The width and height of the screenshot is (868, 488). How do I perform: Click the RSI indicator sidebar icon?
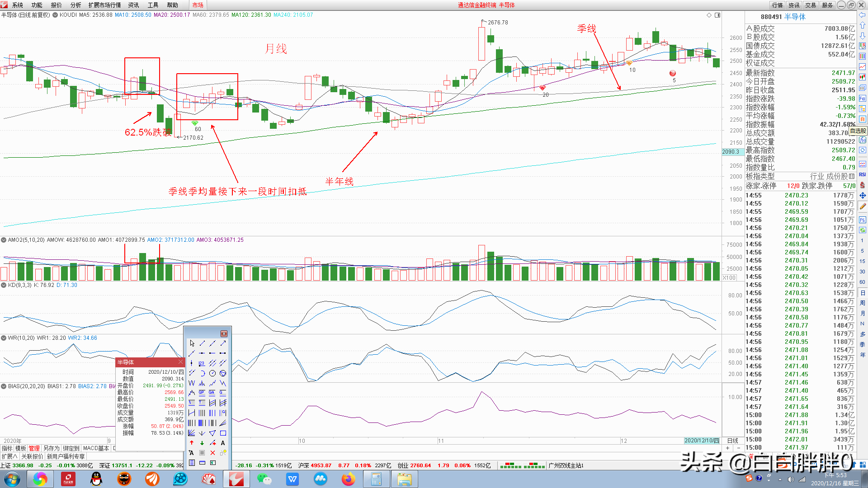(x=863, y=174)
